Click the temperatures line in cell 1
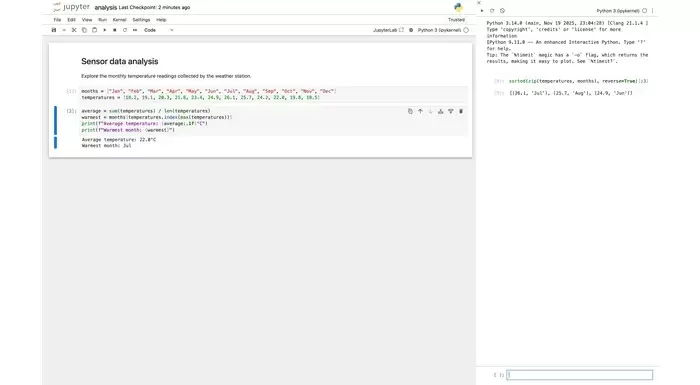This screenshot has height=385, width=700. click(200, 97)
